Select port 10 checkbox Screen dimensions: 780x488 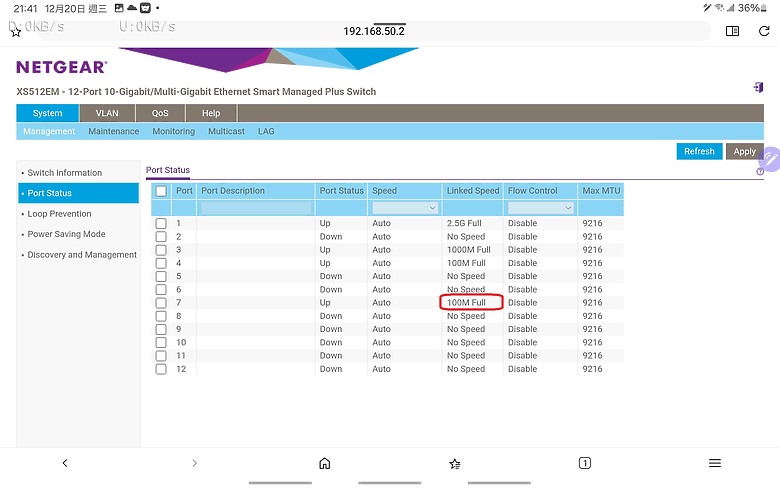[x=161, y=343]
